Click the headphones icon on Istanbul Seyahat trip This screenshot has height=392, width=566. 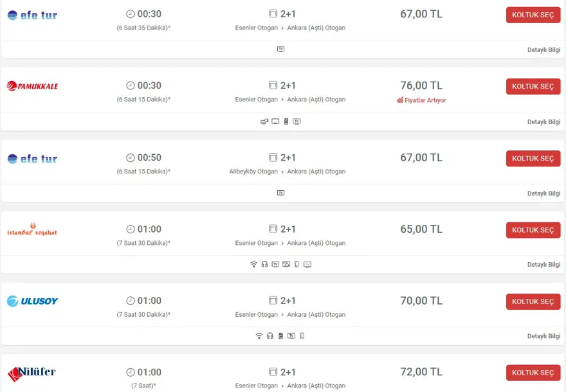(264, 264)
